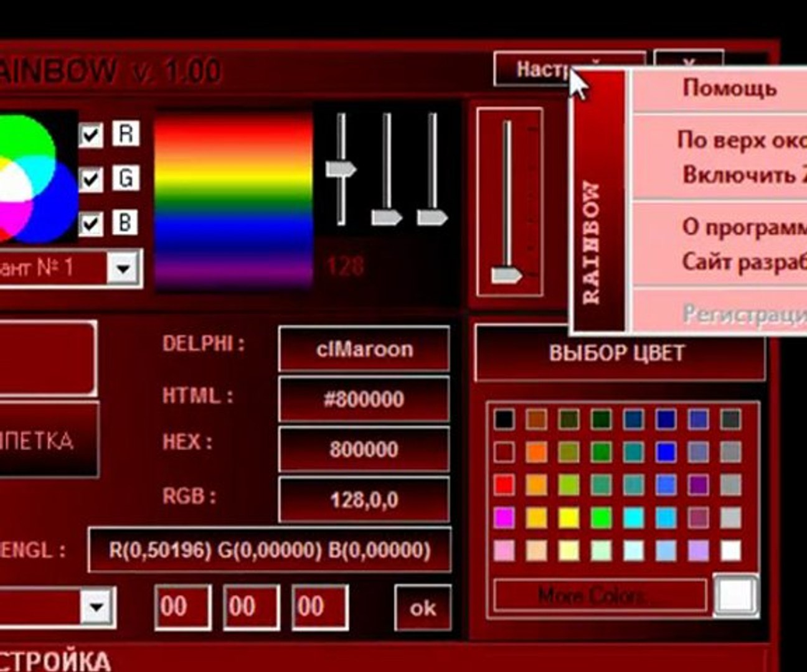Select the black swatch in the palette

click(504, 419)
